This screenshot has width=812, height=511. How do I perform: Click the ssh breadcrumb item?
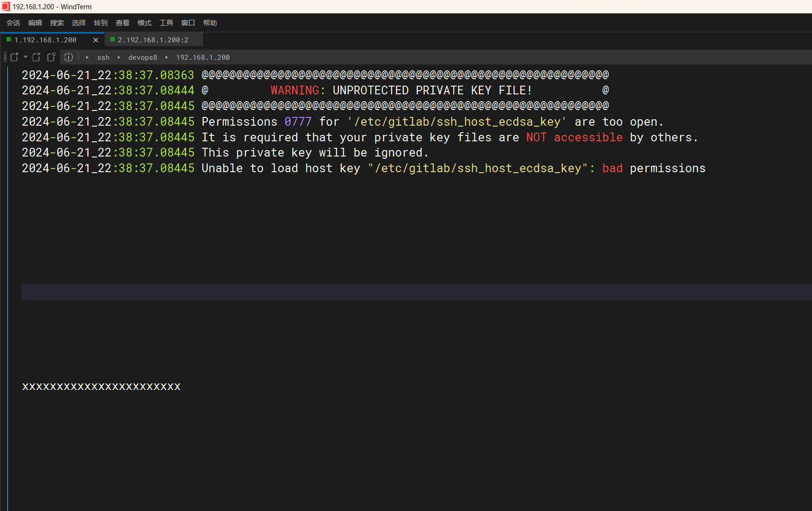point(103,58)
